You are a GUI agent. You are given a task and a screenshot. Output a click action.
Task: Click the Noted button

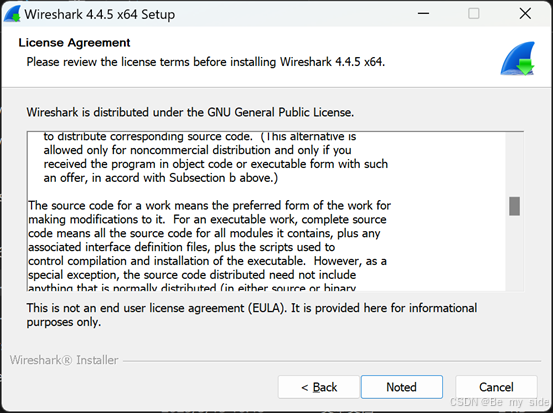pos(402,387)
